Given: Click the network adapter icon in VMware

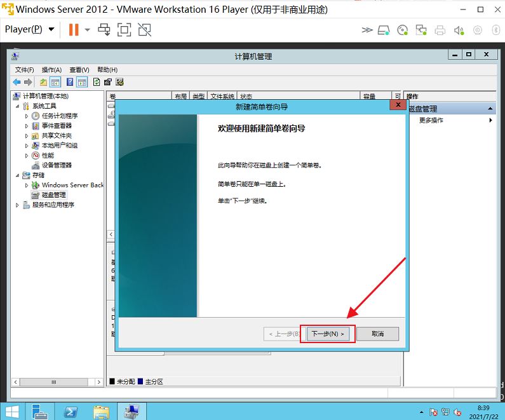Looking at the screenshot, I should 421,30.
